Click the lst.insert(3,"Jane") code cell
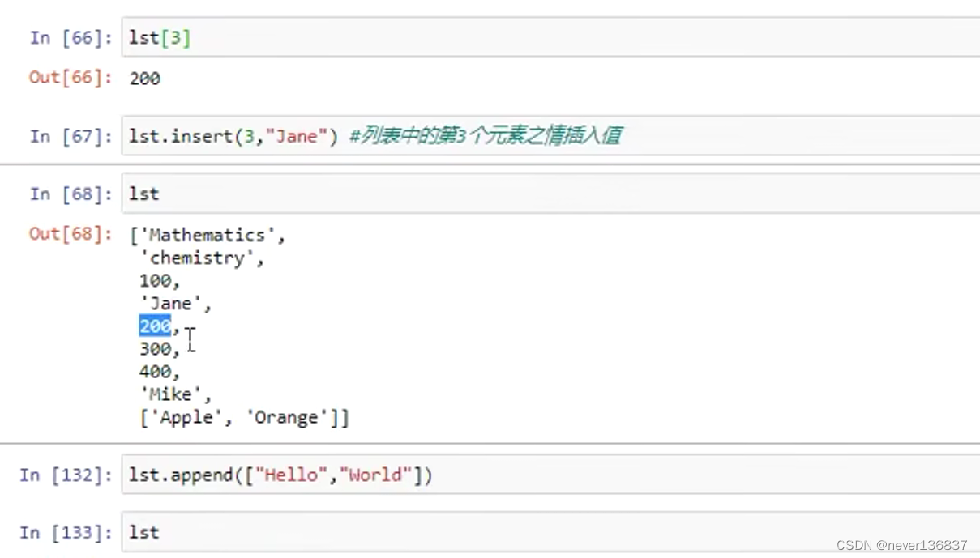980x558 pixels. click(550, 136)
